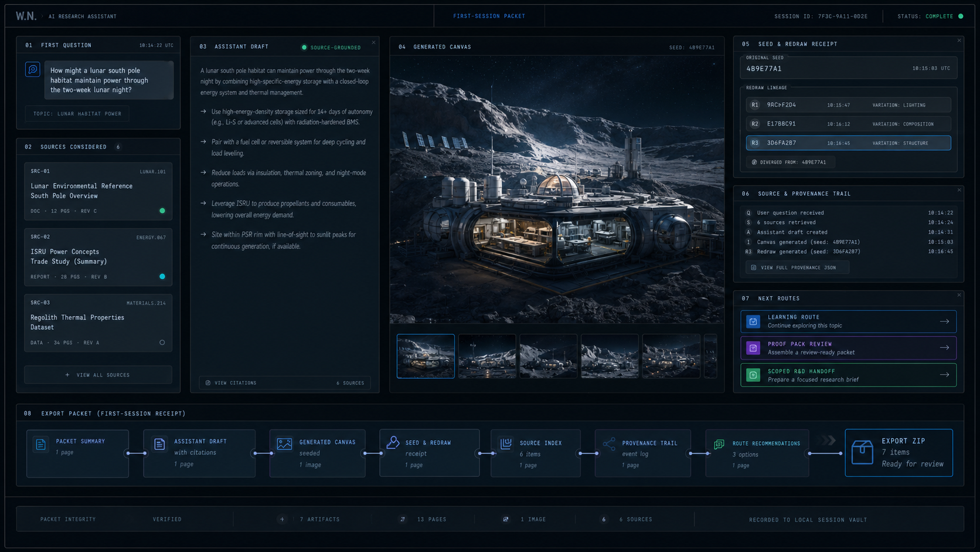Select the third canvas thumbnail

tap(549, 356)
